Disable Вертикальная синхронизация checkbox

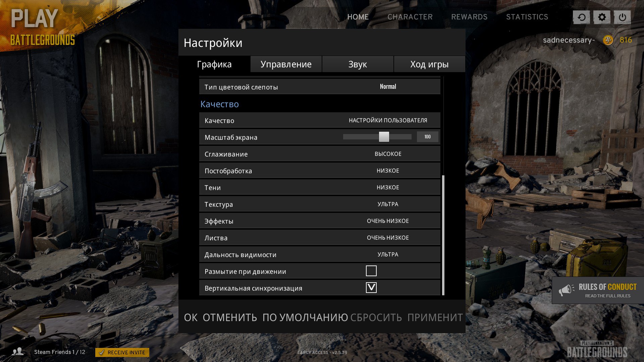tap(371, 288)
